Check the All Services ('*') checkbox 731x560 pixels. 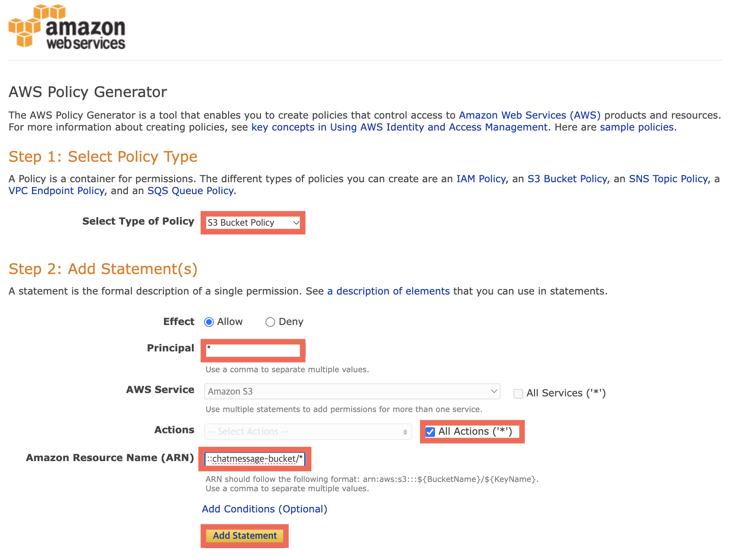[518, 393]
